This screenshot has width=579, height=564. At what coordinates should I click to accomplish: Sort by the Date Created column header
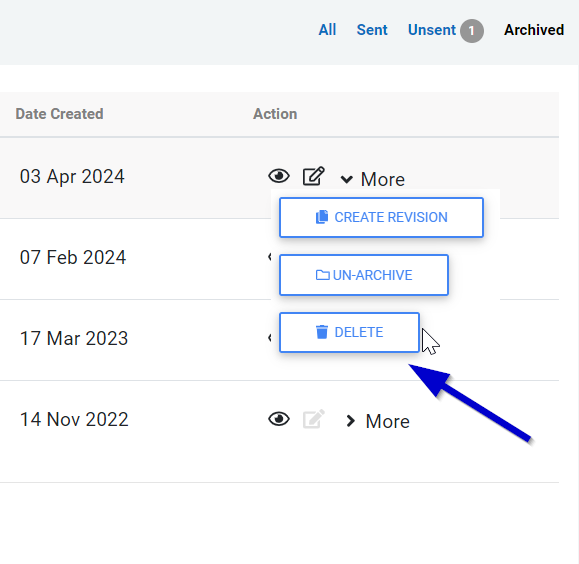[x=59, y=114]
